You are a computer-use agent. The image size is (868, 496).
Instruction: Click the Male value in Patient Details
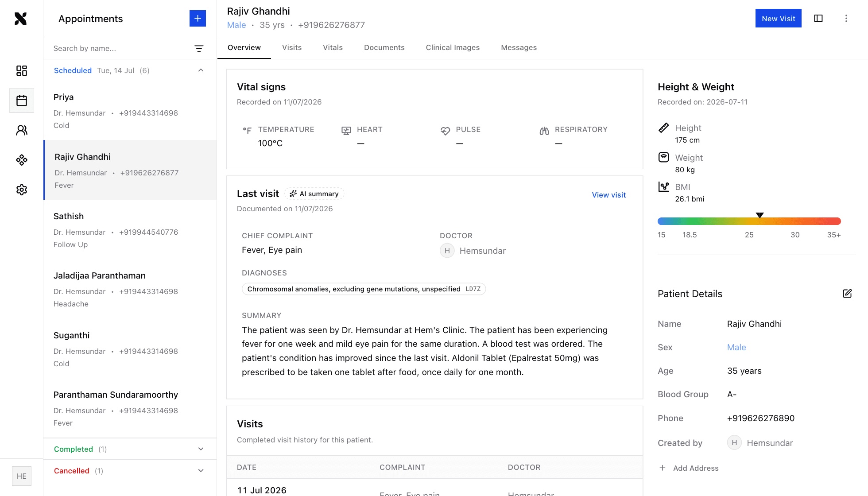736,347
